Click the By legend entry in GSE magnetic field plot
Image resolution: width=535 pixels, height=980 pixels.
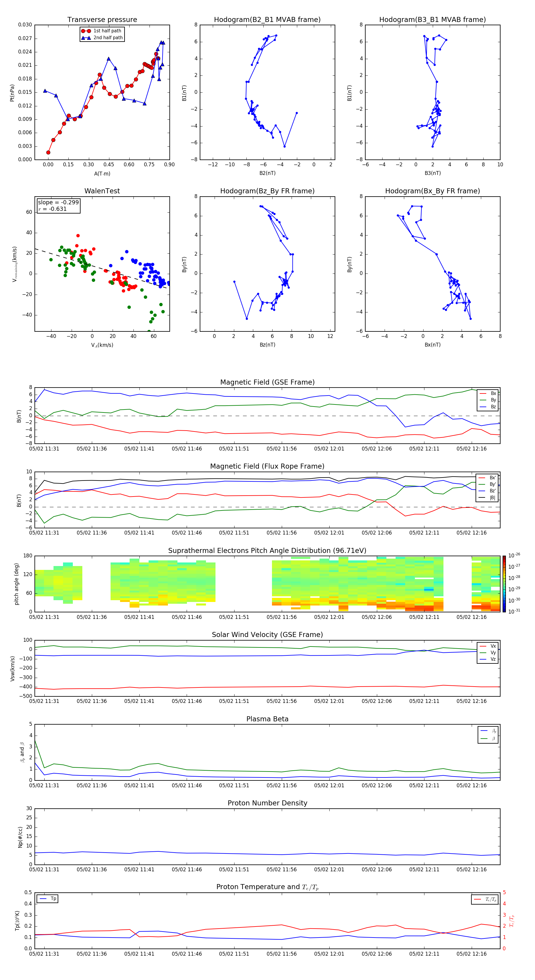pos(488,400)
